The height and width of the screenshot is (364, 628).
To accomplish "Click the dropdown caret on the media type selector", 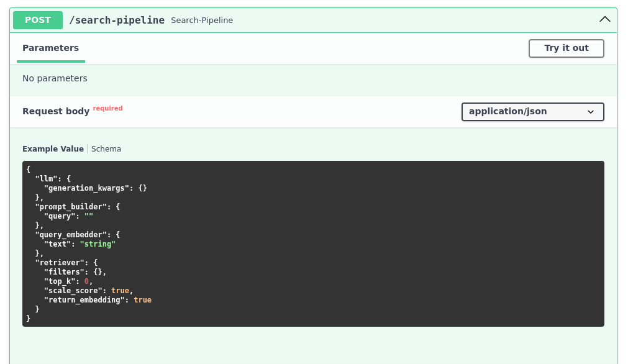I will tap(591, 112).
